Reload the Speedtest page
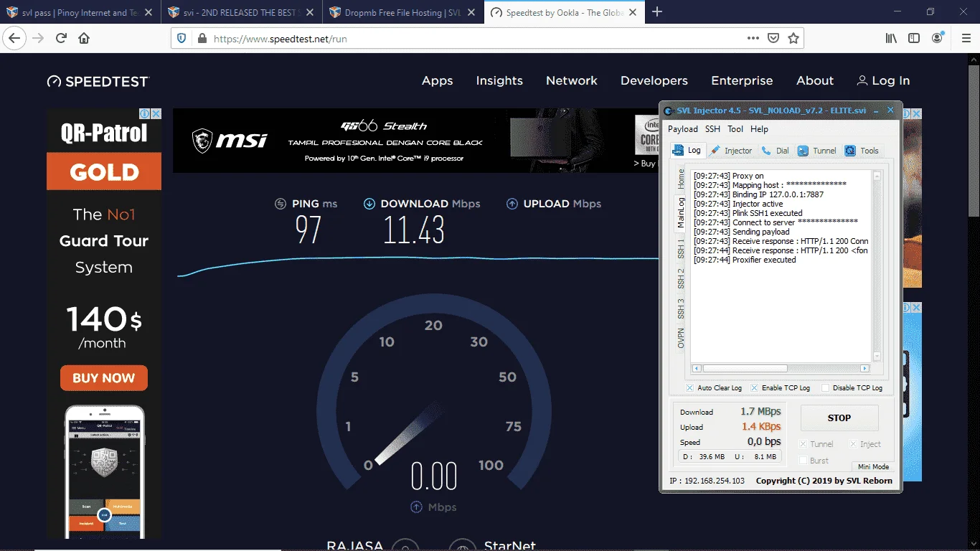Screen dimensions: 980x551 point(61,39)
